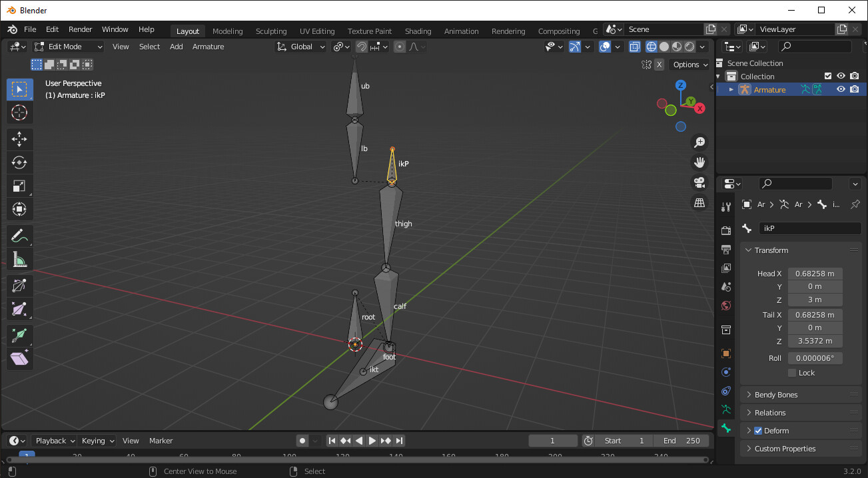Switch to the Animation workspace tab
This screenshot has height=478, width=868.
[462, 31]
